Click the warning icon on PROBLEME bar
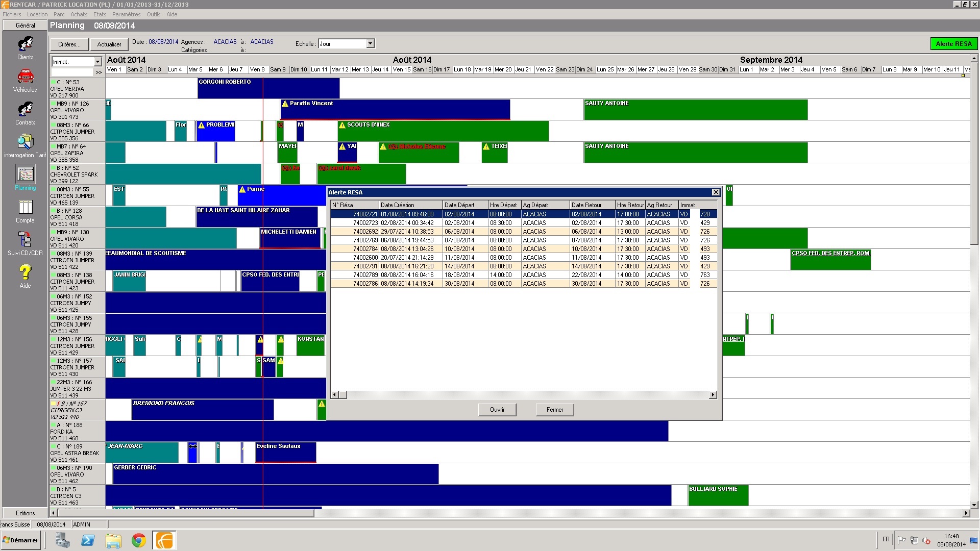Screen dimensions: 980x551 (x=201, y=125)
